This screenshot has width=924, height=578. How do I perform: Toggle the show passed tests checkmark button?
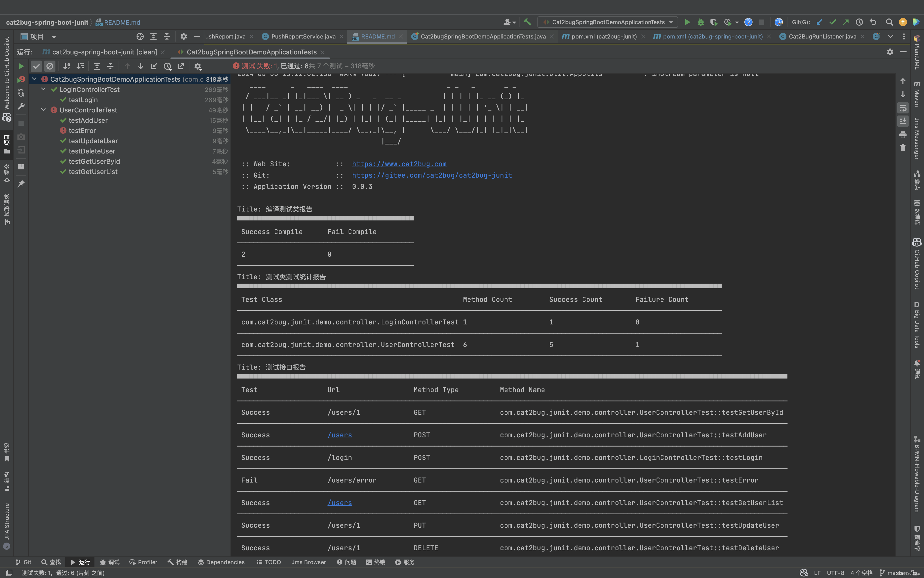coord(36,66)
